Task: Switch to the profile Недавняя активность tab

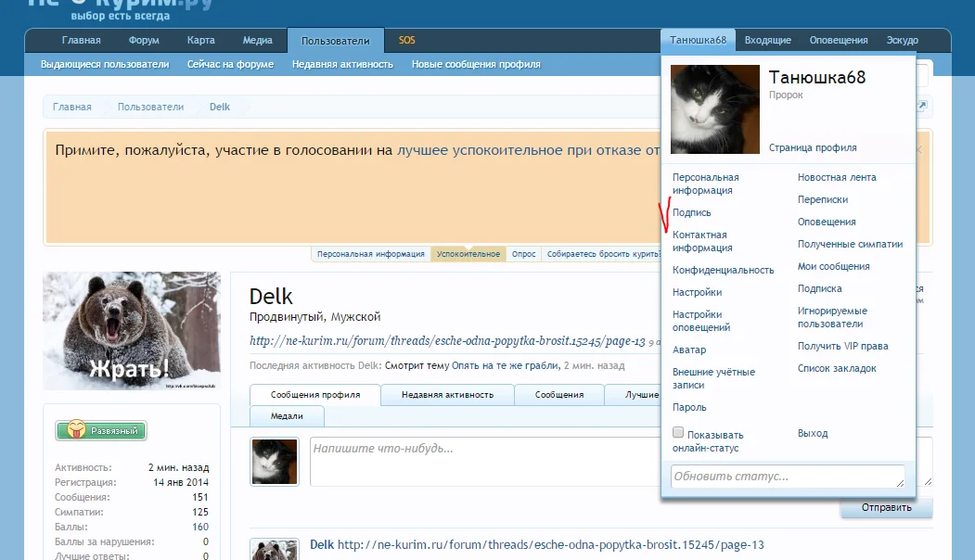Action: tap(447, 395)
